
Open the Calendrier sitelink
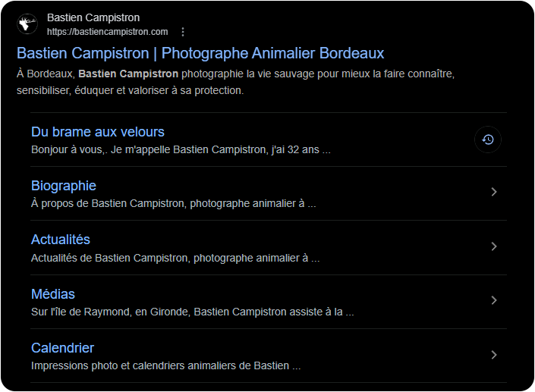click(63, 348)
